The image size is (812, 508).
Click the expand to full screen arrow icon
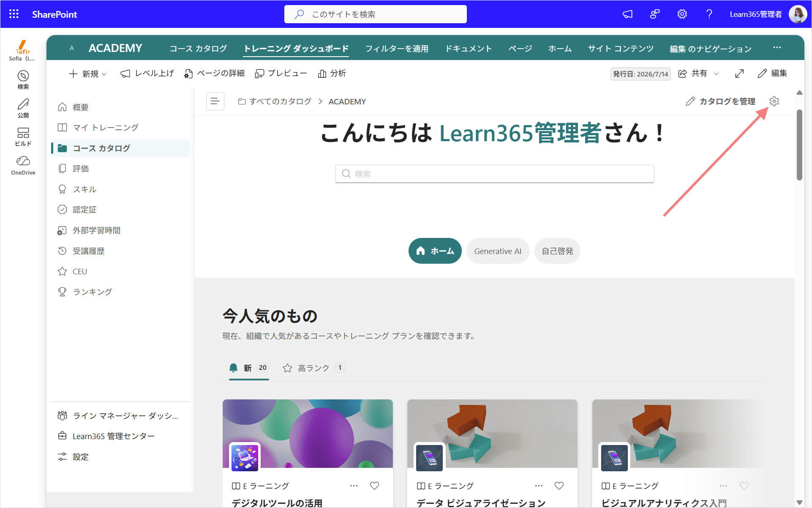(x=739, y=74)
